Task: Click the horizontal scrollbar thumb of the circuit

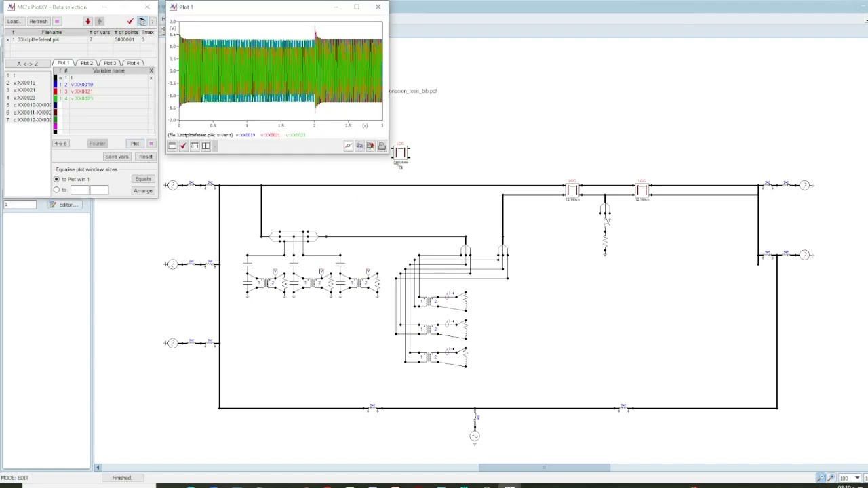Action: [544, 468]
